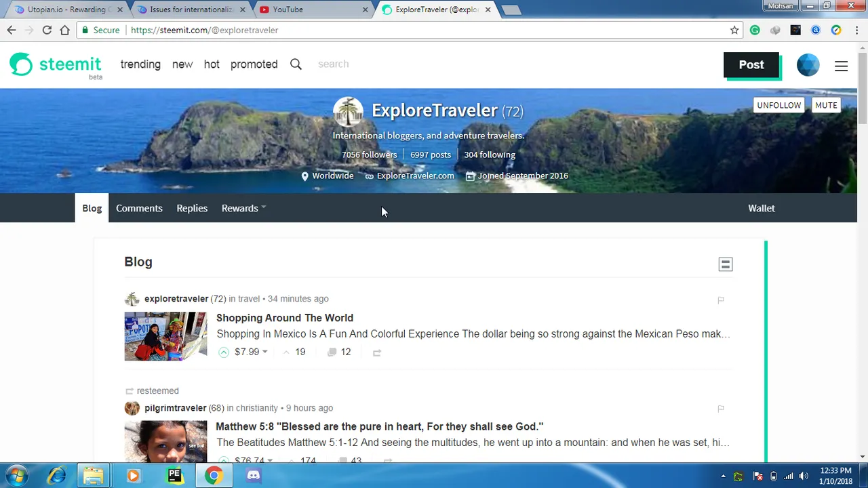Open Matthew 5:8 post title
The height and width of the screenshot is (488, 868).
(380, 426)
